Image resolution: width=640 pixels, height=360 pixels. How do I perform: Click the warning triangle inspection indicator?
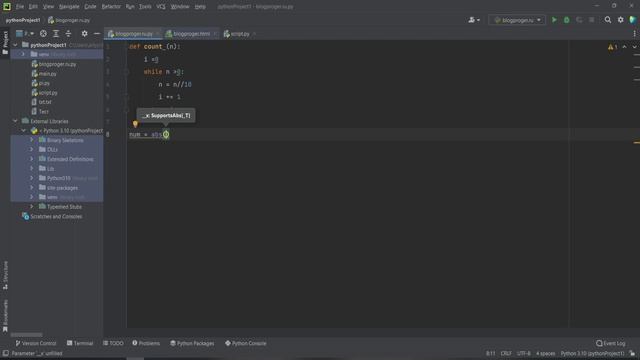tap(612, 47)
